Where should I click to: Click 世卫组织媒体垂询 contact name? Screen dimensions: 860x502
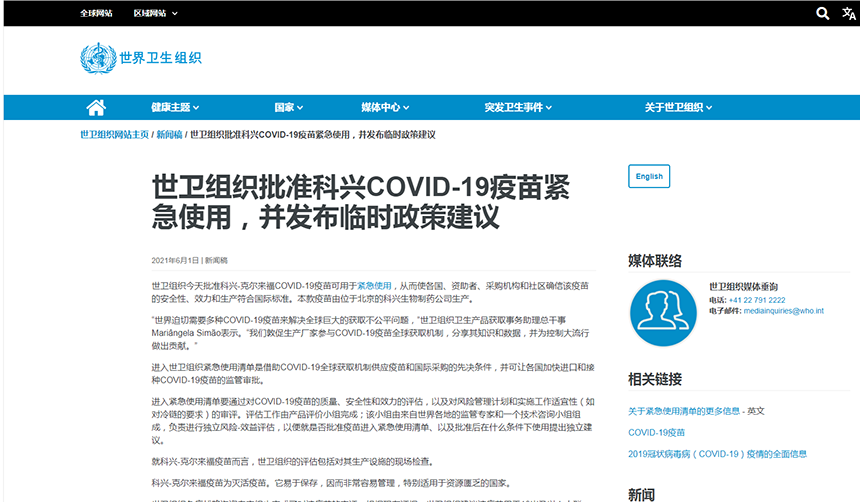point(743,286)
